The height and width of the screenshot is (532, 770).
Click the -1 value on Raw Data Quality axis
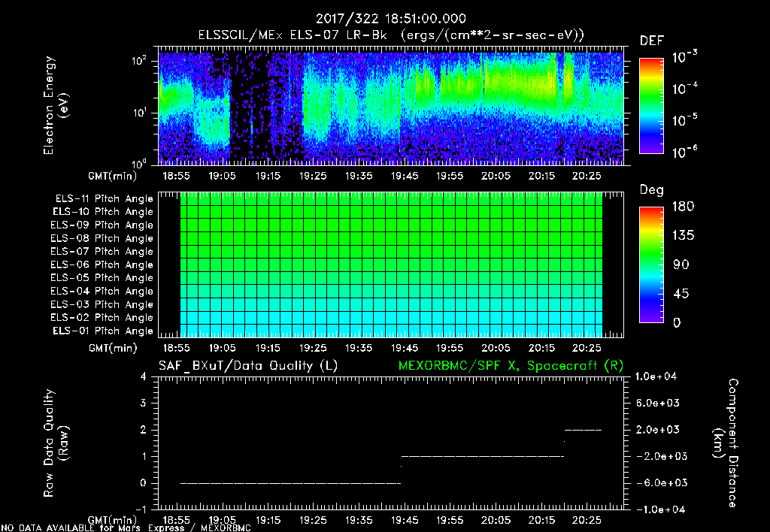point(141,510)
